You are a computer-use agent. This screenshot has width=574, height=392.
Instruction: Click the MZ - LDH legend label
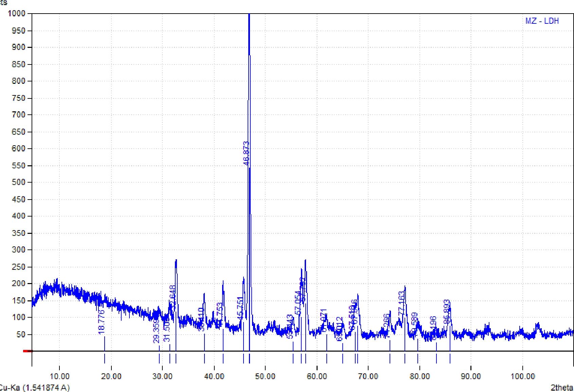click(x=542, y=21)
